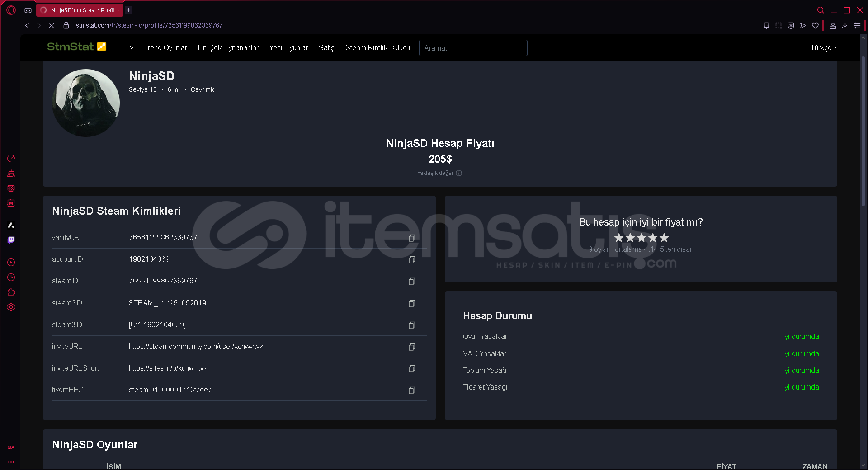Copy the steamID value

(412, 281)
